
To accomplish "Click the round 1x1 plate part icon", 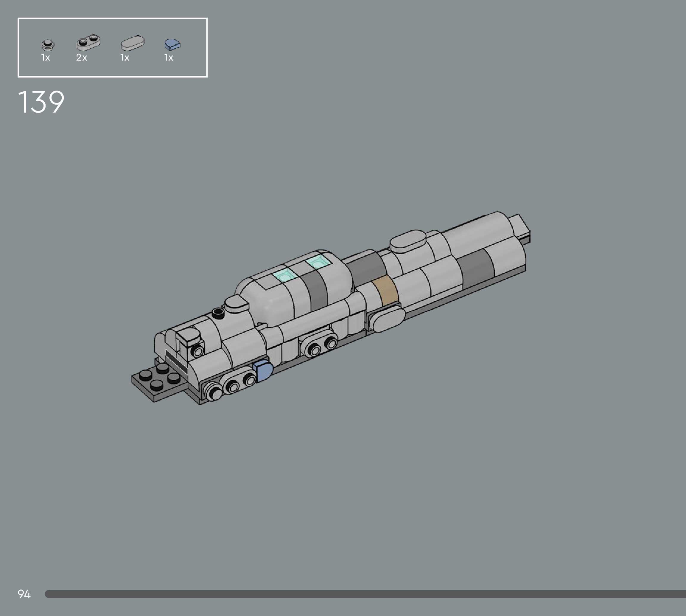I will point(48,45).
